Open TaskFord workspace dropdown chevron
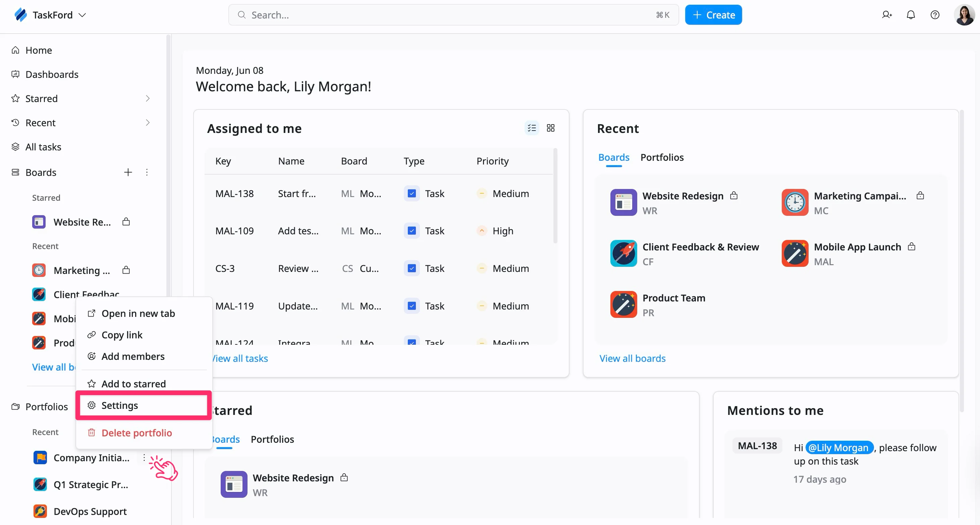The width and height of the screenshot is (980, 525). (x=82, y=15)
